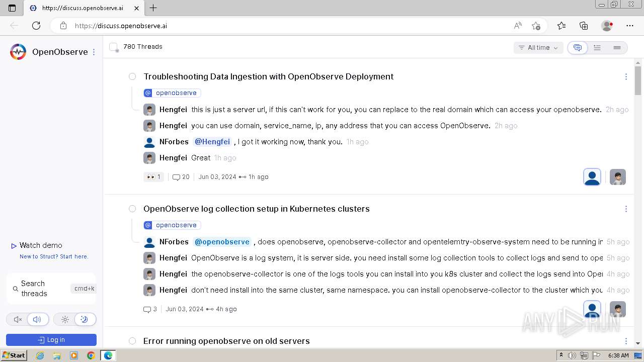Viewport: 644px width, 362px height.
Task: Open 'New to Struct? Start here.' link
Action: 54,256
